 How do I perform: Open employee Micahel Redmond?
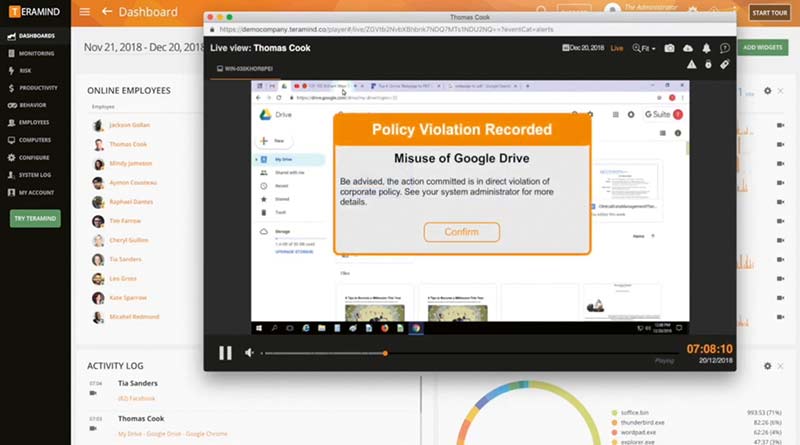click(134, 317)
